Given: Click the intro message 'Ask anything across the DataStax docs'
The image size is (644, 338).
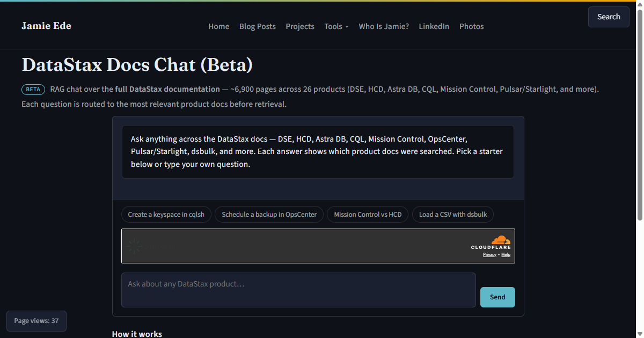Looking at the screenshot, I should coord(318,152).
